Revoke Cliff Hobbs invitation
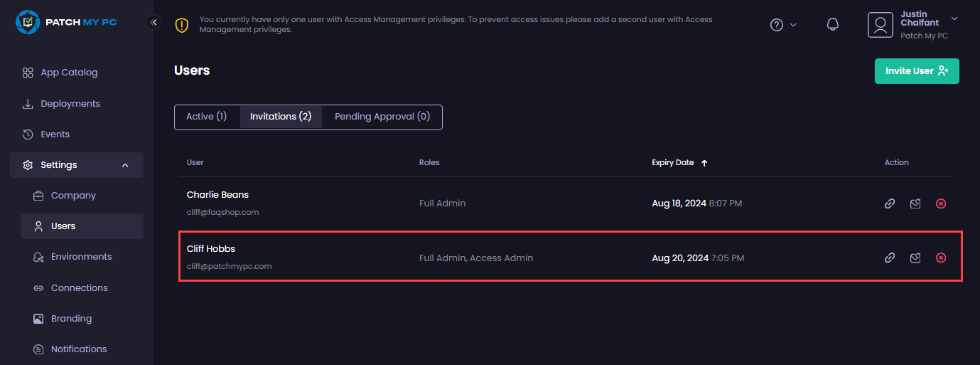This screenshot has height=365, width=980. tap(941, 258)
